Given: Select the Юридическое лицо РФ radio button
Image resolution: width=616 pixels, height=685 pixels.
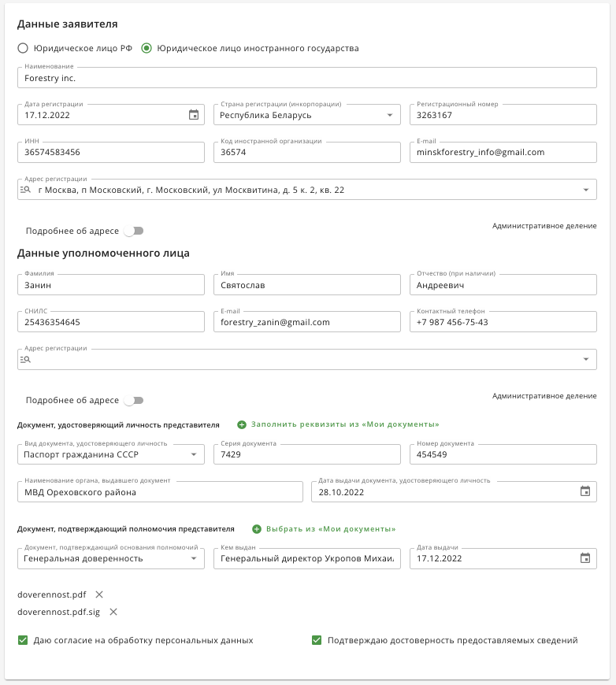Looking at the screenshot, I should [x=23, y=48].
